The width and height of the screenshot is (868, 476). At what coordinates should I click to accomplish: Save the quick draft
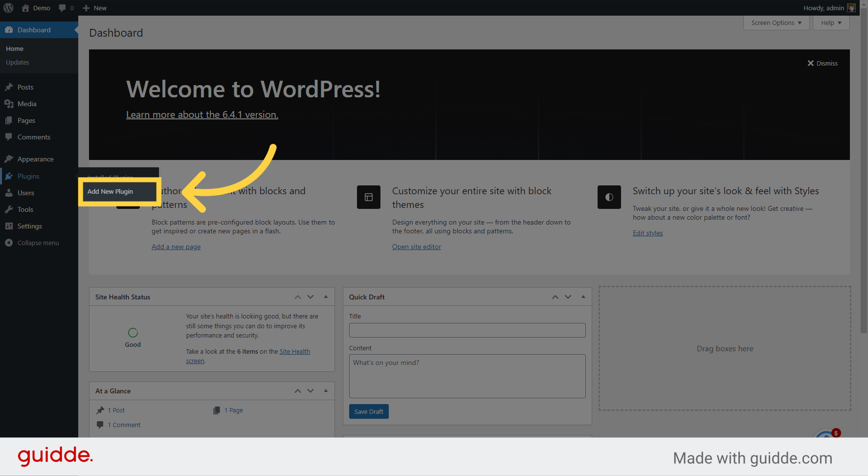(x=369, y=411)
